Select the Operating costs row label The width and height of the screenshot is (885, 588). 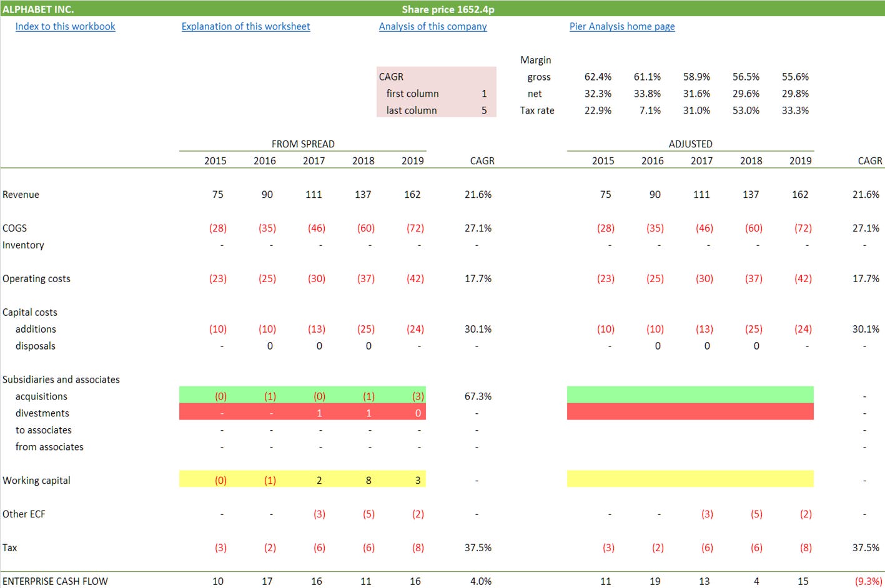pyautogui.click(x=36, y=279)
